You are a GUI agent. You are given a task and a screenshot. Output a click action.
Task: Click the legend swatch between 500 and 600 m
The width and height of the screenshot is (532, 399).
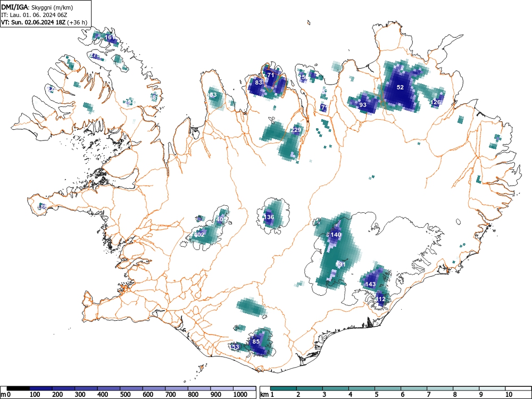tap(131, 388)
